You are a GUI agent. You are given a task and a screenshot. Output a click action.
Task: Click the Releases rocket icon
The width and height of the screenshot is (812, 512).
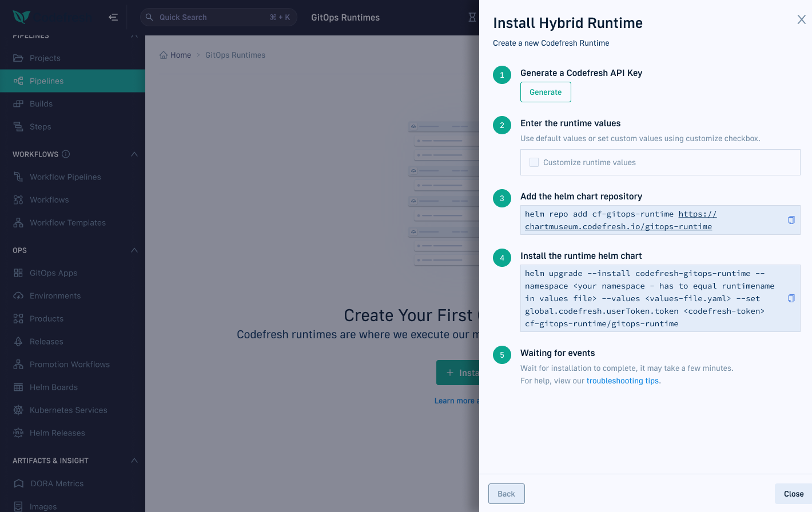[18, 342]
